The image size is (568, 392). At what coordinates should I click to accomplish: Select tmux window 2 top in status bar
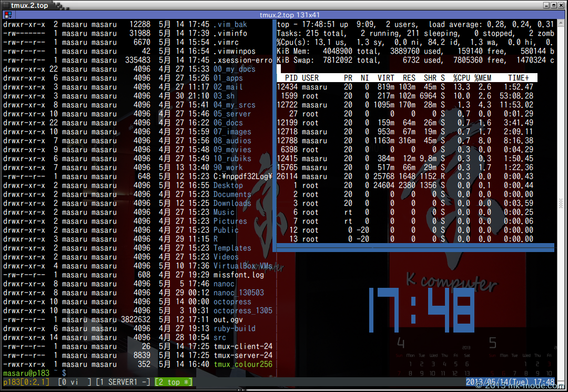(x=173, y=382)
